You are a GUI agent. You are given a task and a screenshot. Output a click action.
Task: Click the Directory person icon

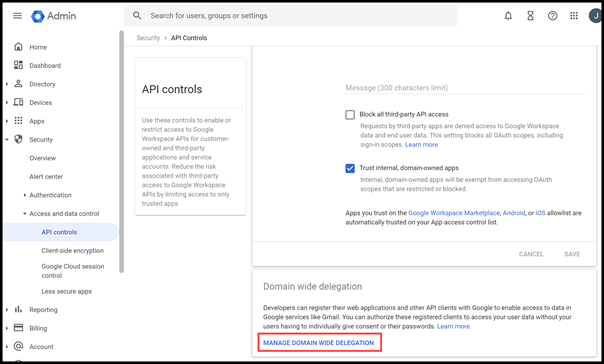(18, 84)
